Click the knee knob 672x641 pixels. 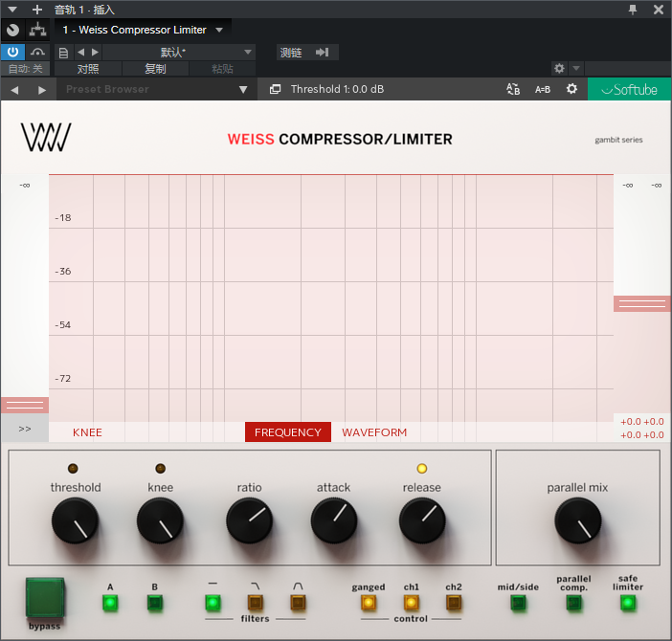pyautogui.click(x=160, y=521)
